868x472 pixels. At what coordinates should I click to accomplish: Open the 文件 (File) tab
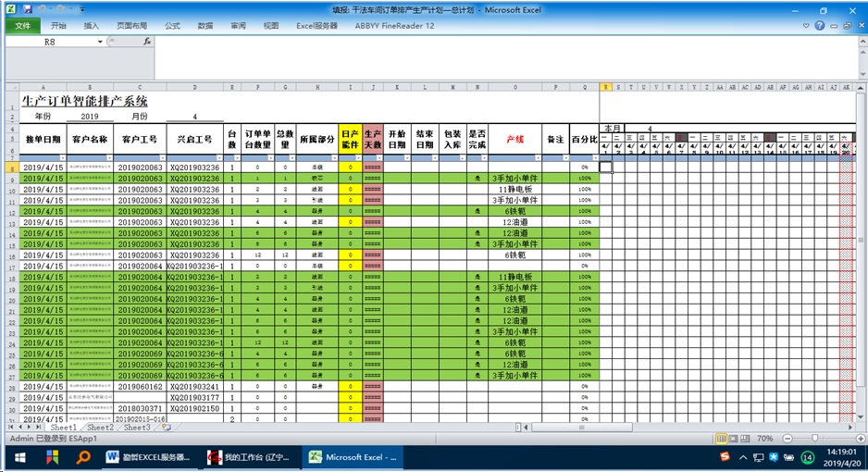click(x=22, y=26)
